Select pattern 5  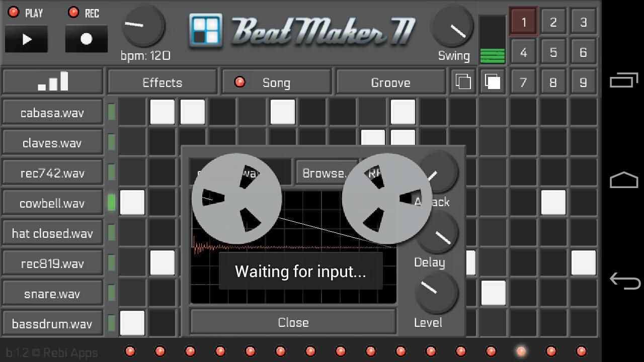(x=553, y=52)
